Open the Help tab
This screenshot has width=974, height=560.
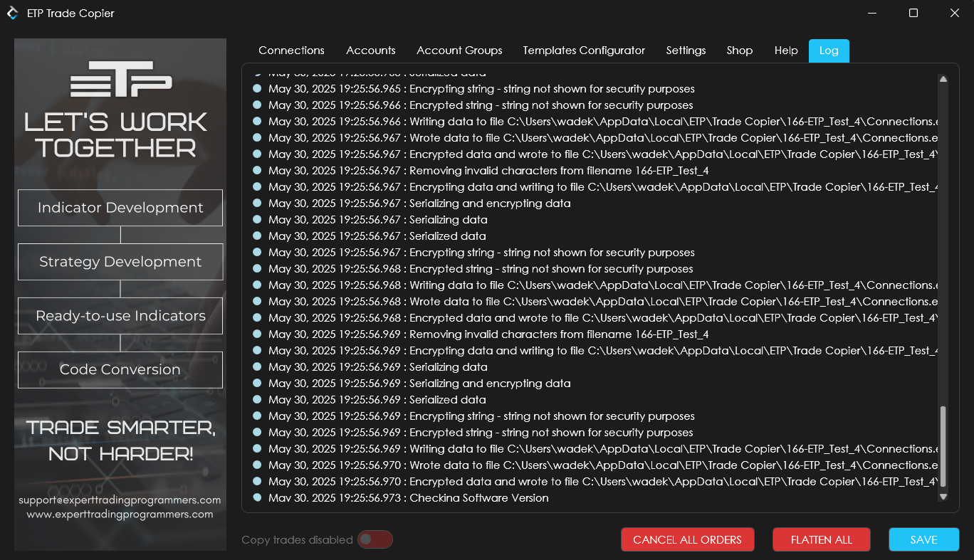click(x=786, y=51)
